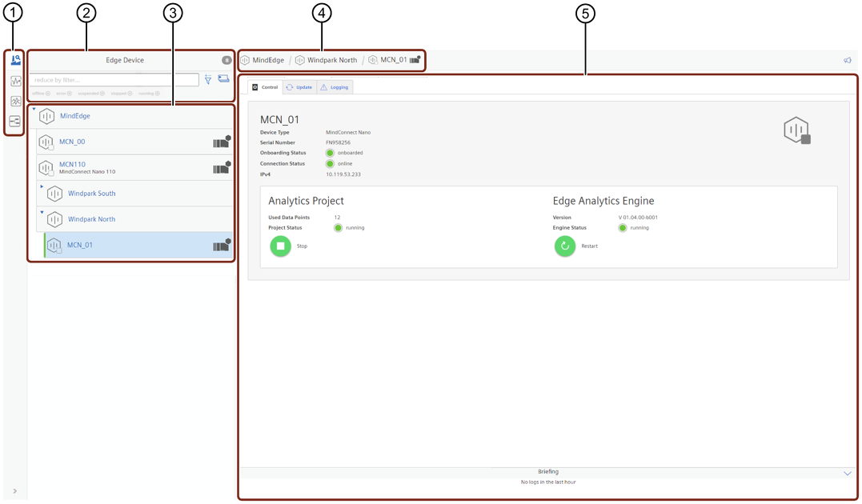Click device type value MindConnect Nano
This screenshot has height=504, width=862.
[348, 133]
